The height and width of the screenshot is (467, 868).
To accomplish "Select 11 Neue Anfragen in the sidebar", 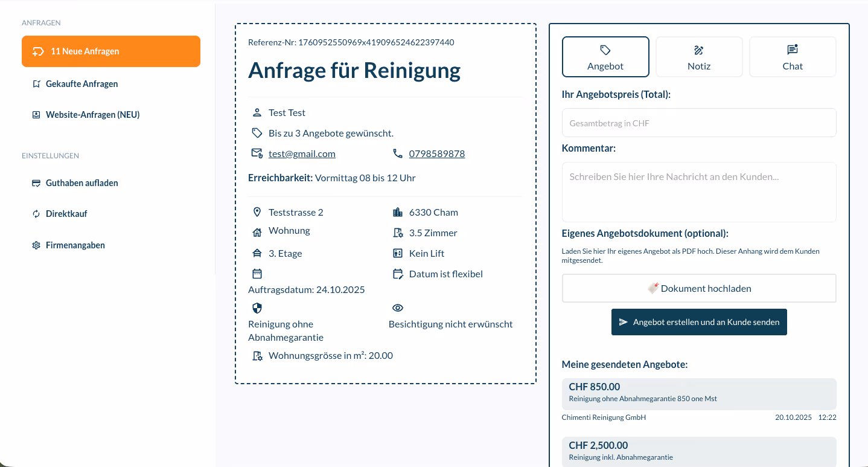I will click(110, 51).
